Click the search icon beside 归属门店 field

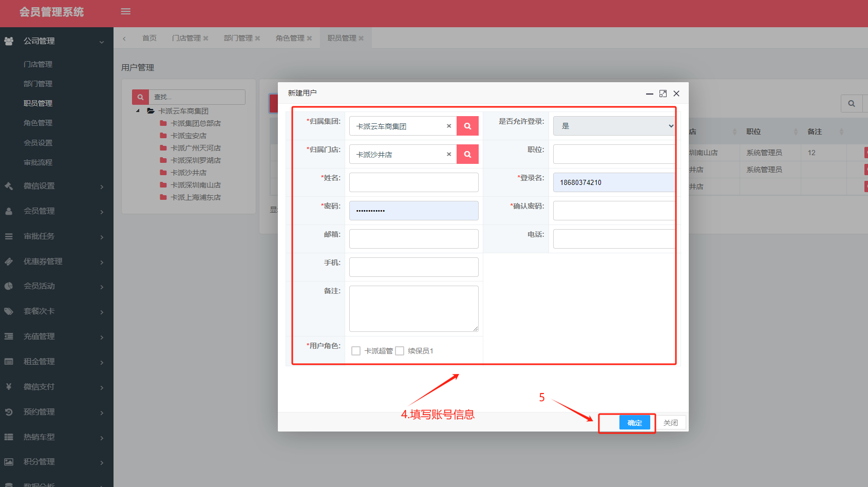click(x=467, y=154)
